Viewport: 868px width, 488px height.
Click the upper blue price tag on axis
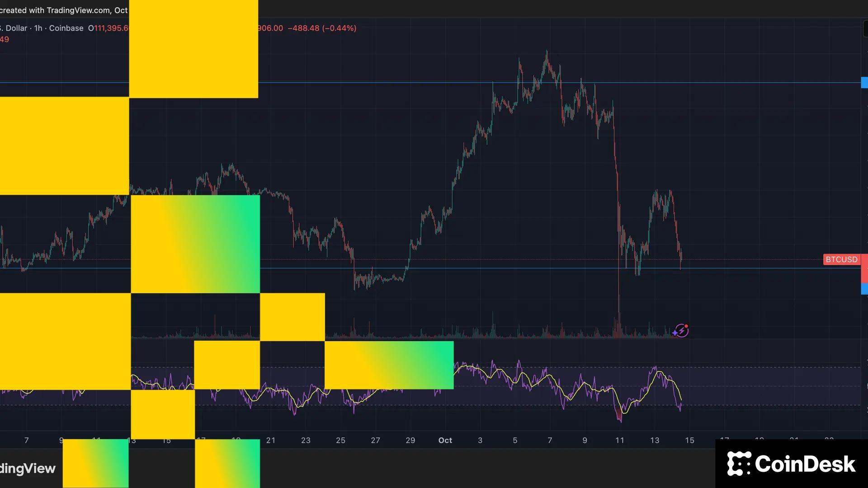(864, 82)
